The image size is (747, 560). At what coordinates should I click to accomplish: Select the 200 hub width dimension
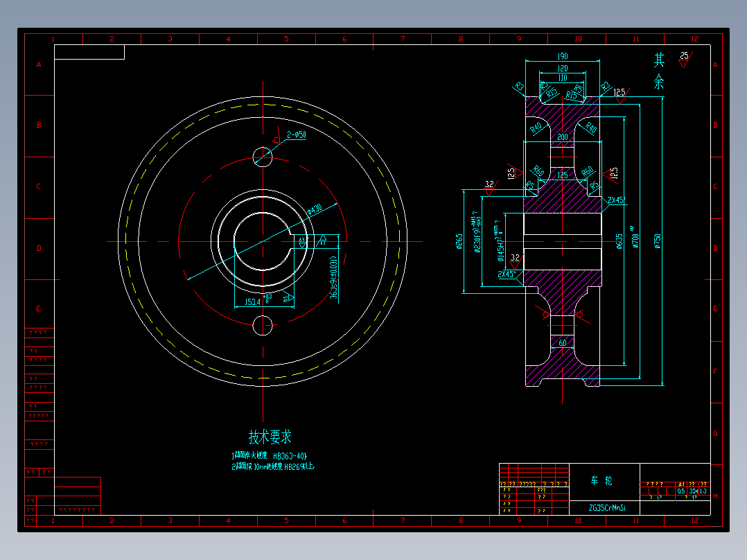coord(563,137)
